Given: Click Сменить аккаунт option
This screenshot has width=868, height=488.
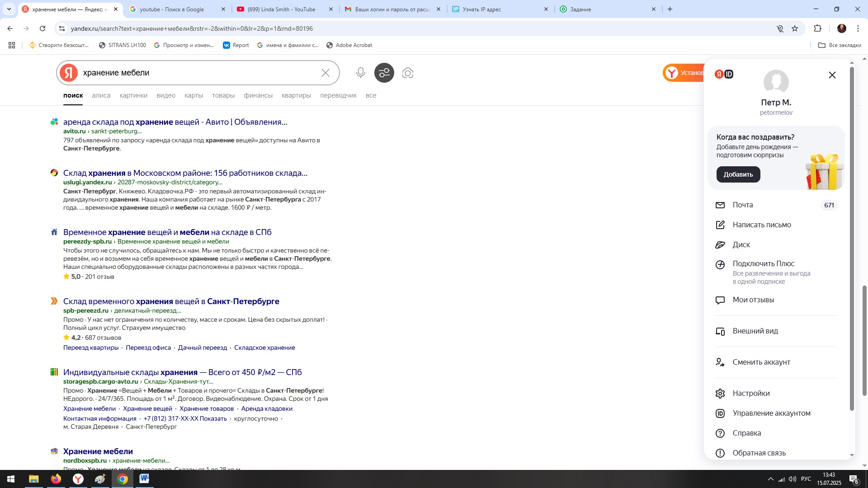Looking at the screenshot, I should click(x=776, y=362).
